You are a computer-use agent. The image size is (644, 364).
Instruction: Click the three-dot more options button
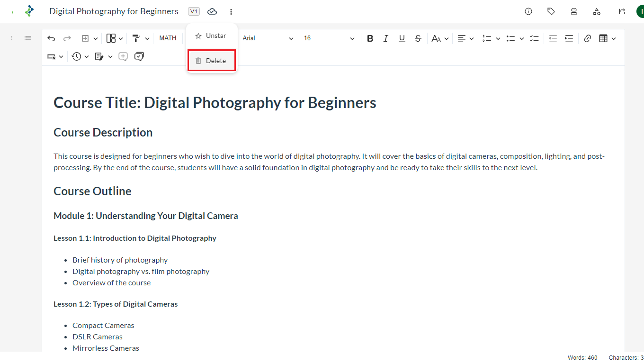[x=231, y=11]
